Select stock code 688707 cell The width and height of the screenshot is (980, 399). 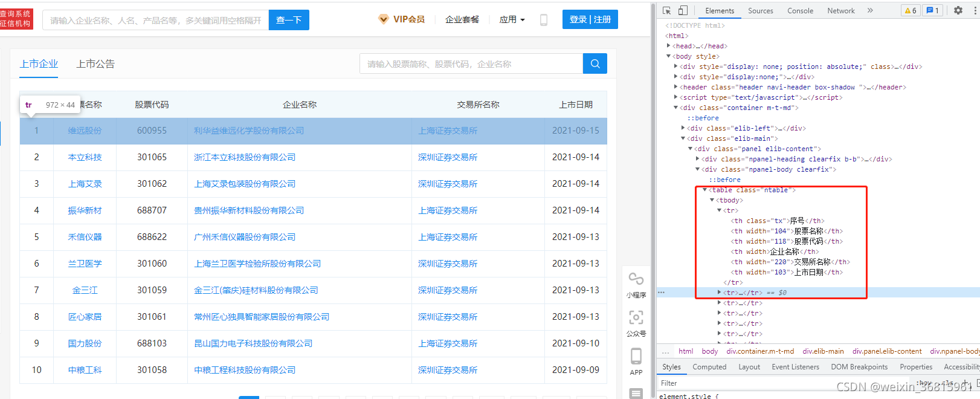pyautogui.click(x=152, y=210)
